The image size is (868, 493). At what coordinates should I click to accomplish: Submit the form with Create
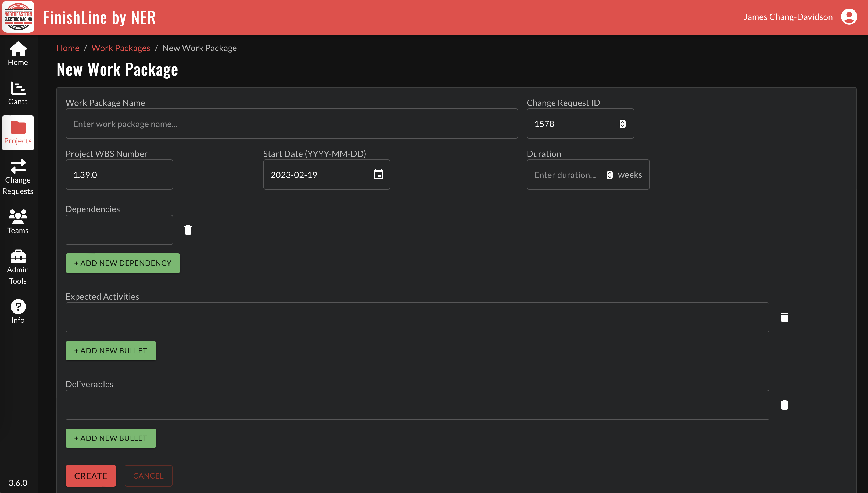click(91, 475)
